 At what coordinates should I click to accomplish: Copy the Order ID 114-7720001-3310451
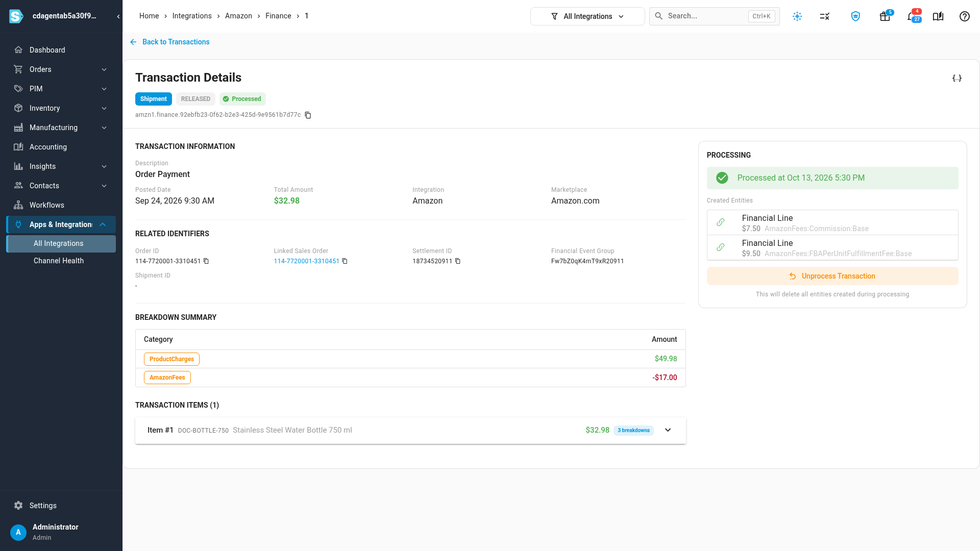(206, 261)
